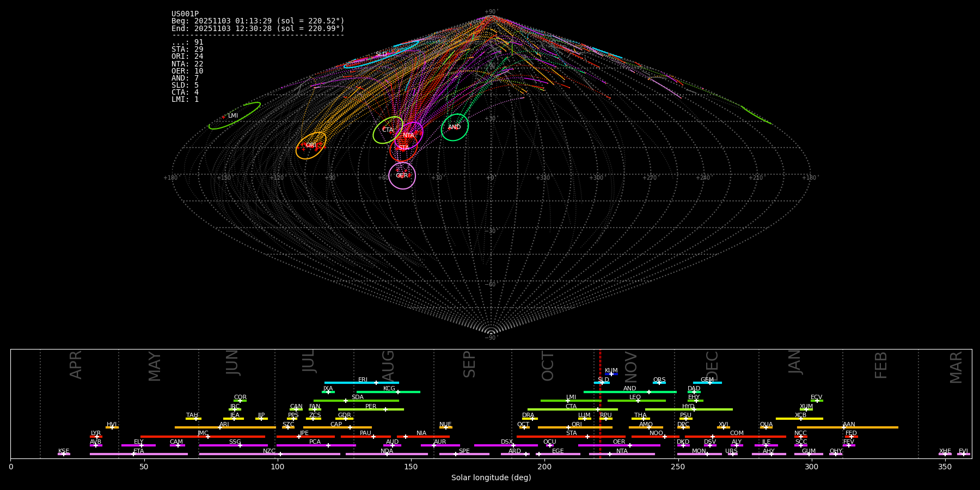Click the +90° pole label on the map
Viewport: 980px width, 490px height.
tap(491, 12)
